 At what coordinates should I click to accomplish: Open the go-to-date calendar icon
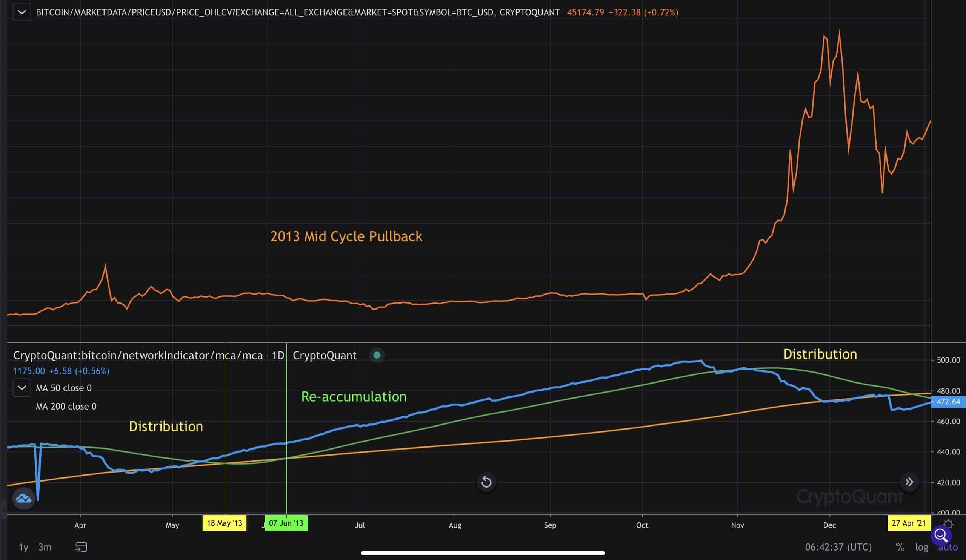point(81,546)
